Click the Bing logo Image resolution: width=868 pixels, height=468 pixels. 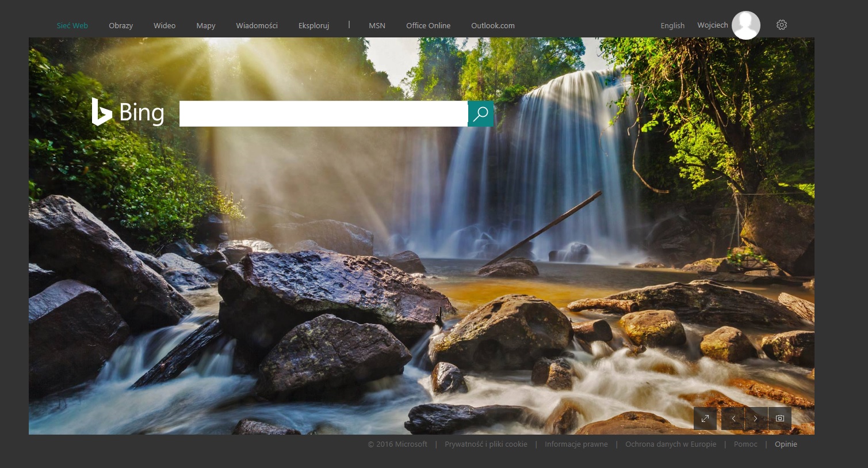click(128, 112)
